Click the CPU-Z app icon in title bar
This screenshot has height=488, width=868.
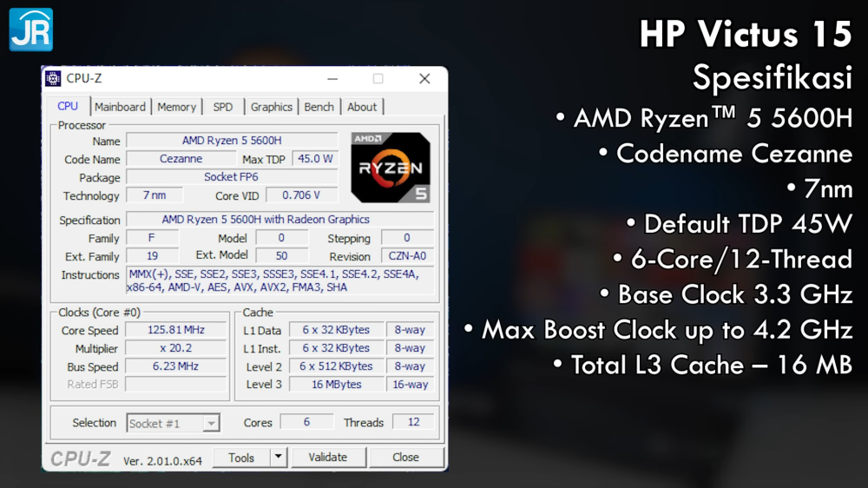pyautogui.click(x=53, y=79)
